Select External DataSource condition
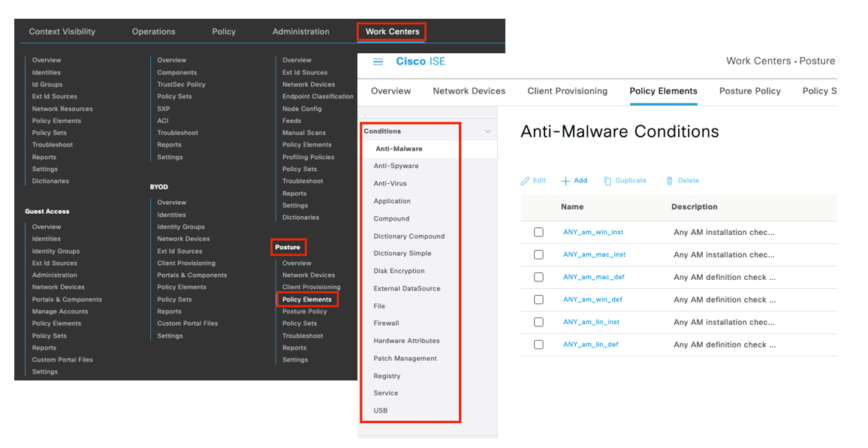The height and width of the screenshot is (448, 868). click(x=407, y=289)
